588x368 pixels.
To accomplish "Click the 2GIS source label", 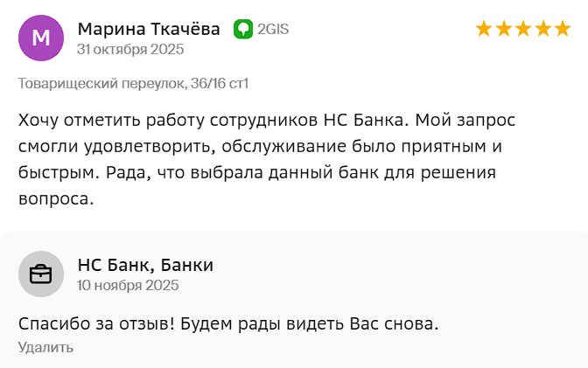I will tap(272, 29).
